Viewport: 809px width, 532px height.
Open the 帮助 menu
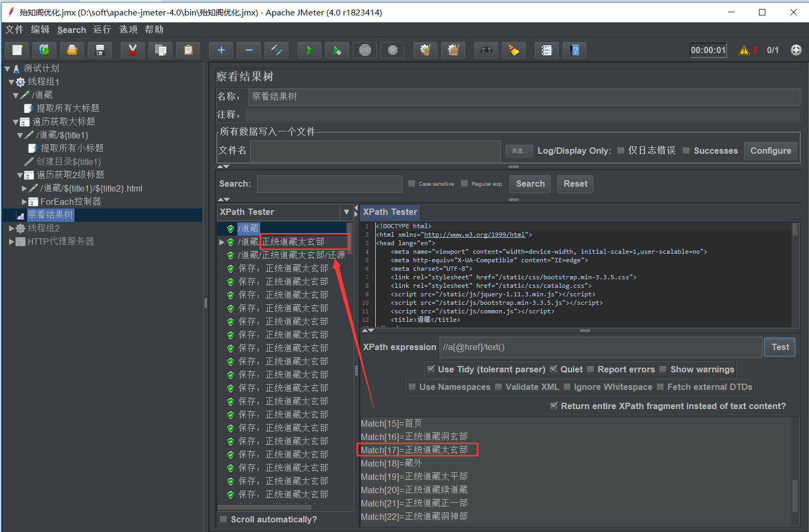pyautogui.click(x=154, y=30)
